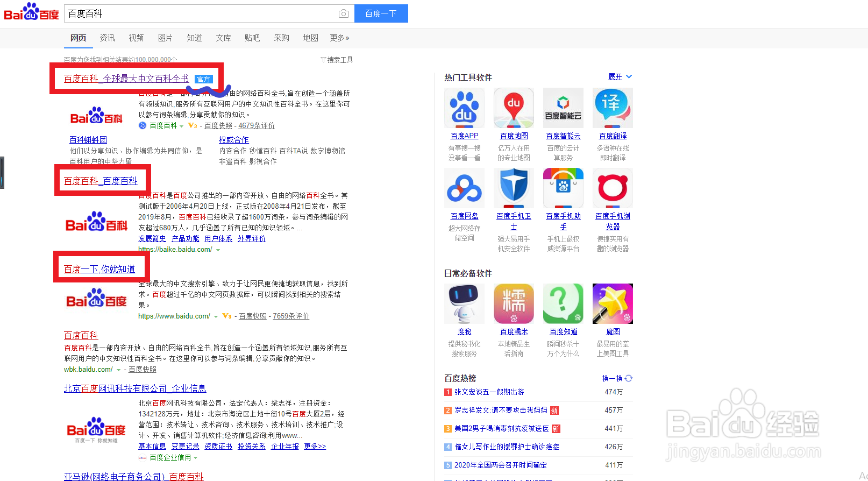Image resolution: width=868 pixels, height=481 pixels.
Task: Open the 地图 tab
Action: (311, 38)
